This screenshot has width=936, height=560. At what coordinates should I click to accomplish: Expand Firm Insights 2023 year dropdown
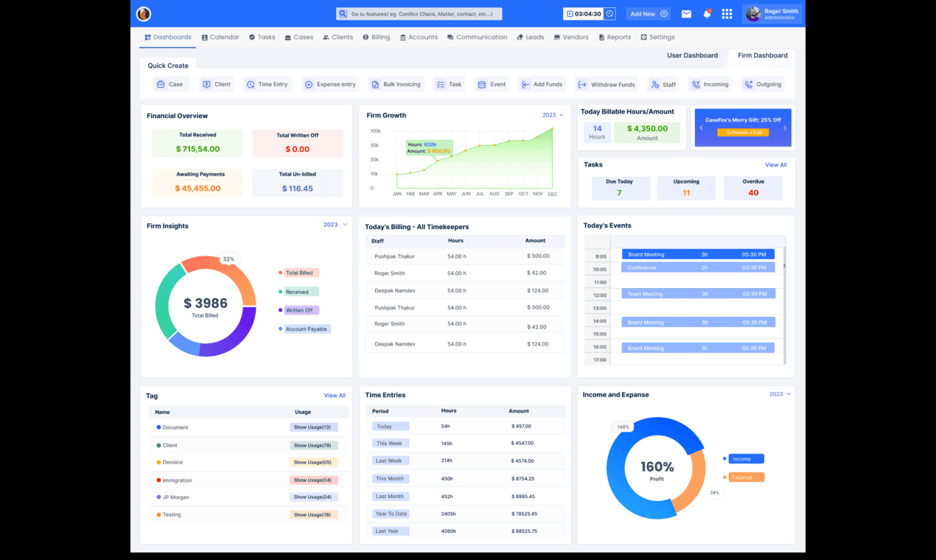pos(335,225)
